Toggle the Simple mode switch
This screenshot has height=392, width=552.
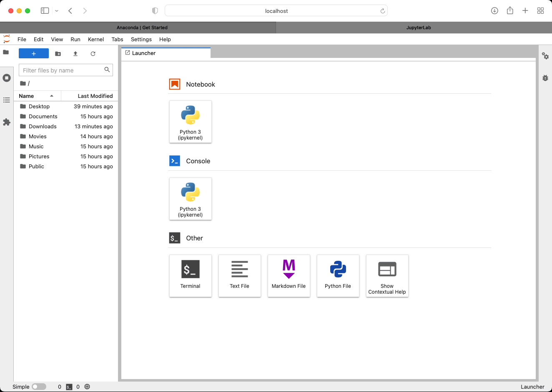point(39,387)
